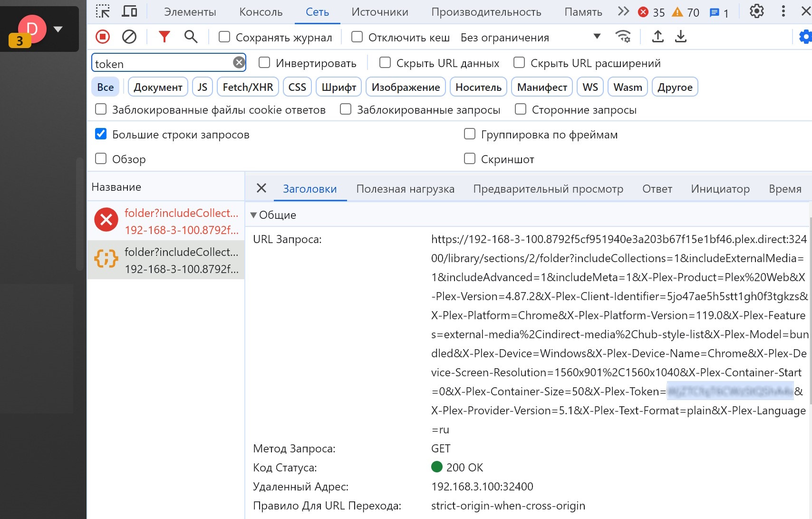Filter by Fetch/XHR type

[x=248, y=87]
